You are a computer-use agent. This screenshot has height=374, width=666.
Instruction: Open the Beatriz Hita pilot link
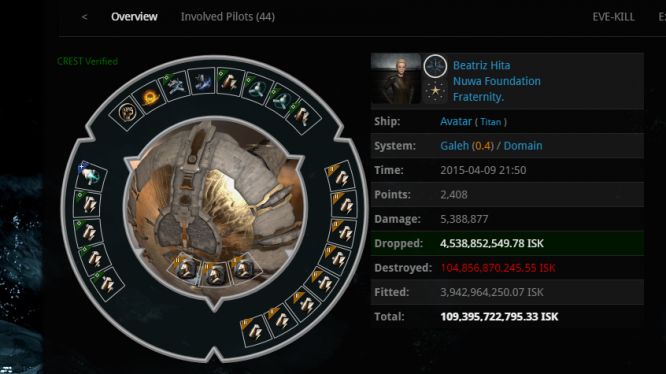click(x=481, y=65)
